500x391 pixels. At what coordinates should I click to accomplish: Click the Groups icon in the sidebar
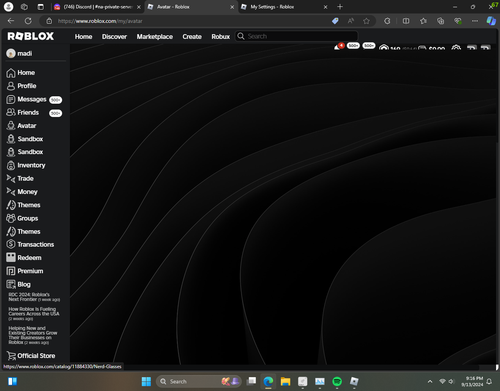(11, 218)
